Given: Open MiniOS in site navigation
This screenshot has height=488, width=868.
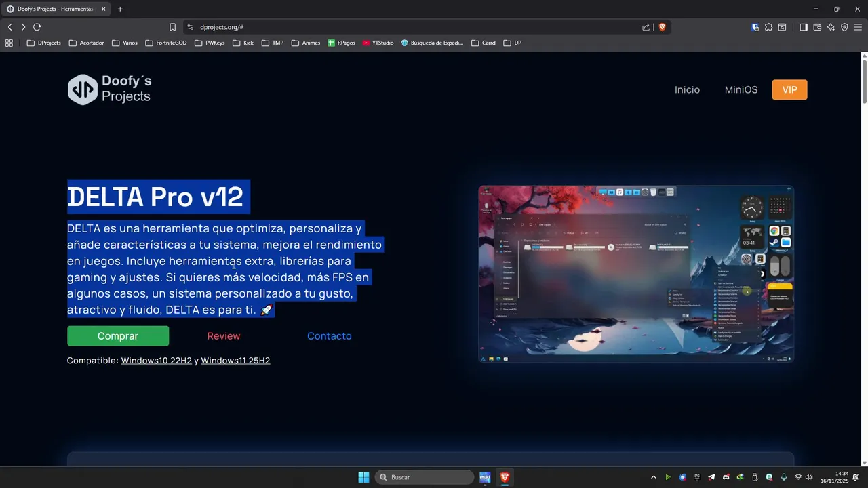Looking at the screenshot, I should click(x=741, y=89).
